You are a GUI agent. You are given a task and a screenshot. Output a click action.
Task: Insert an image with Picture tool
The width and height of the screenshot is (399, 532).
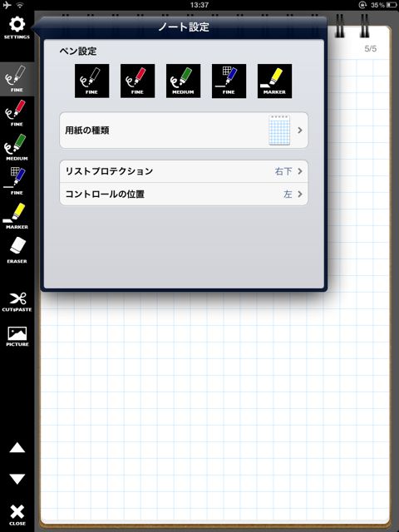[x=17, y=337]
